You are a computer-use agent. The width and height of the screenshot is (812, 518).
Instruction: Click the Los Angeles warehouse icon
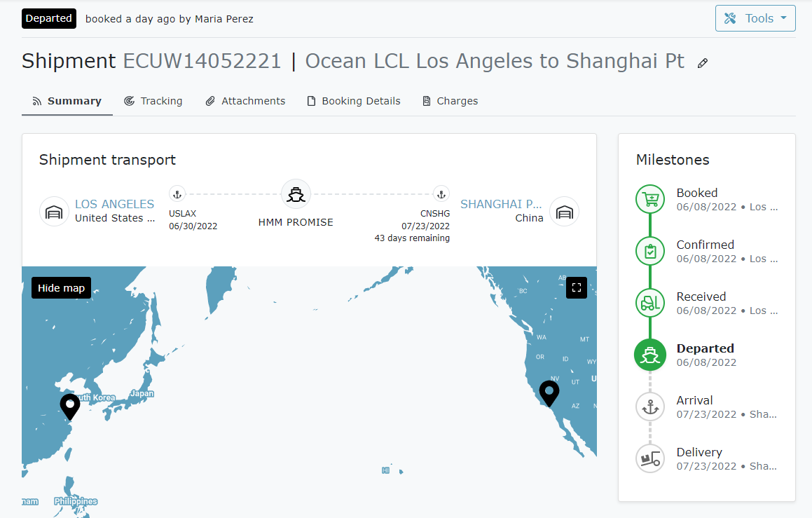54,212
